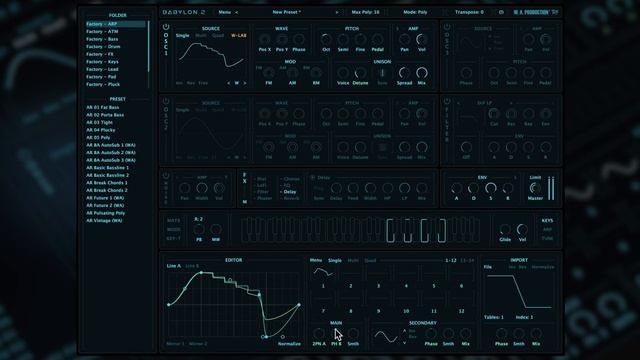The height and width of the screenshot is (360, 640).
Task: Click the Normalize button in editor
Action: click(289, 344)
